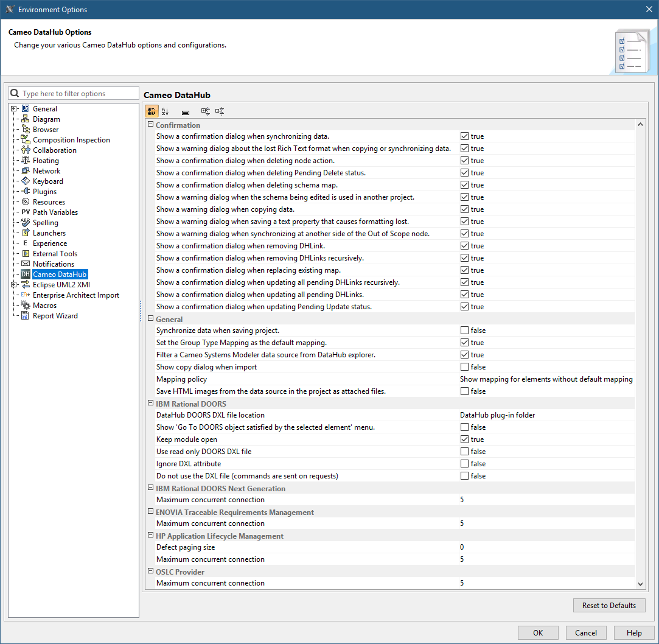The width and height of the screenshot is (659, 644).
Task: Click the Macros gear icon in tree
Action: [26, 306]
